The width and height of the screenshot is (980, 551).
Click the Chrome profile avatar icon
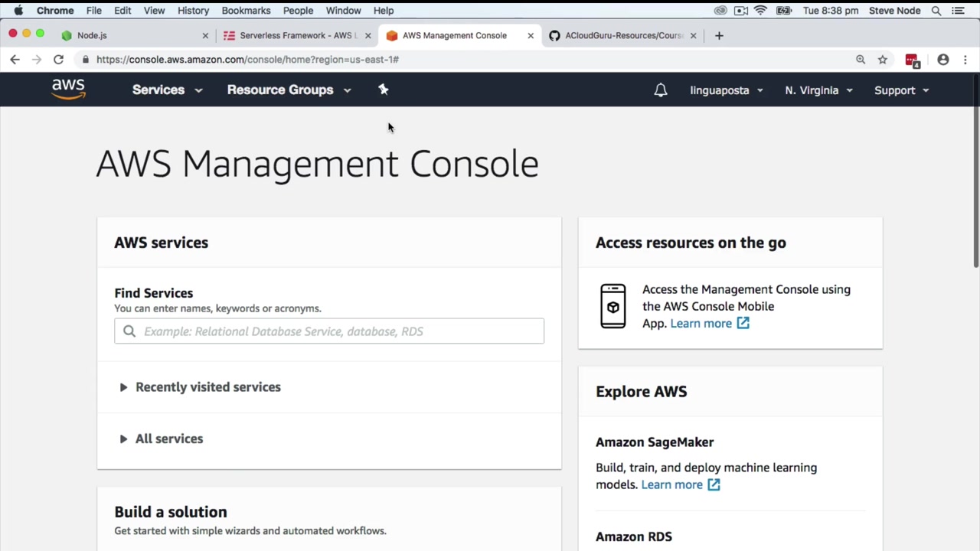[x=943, y=60]
